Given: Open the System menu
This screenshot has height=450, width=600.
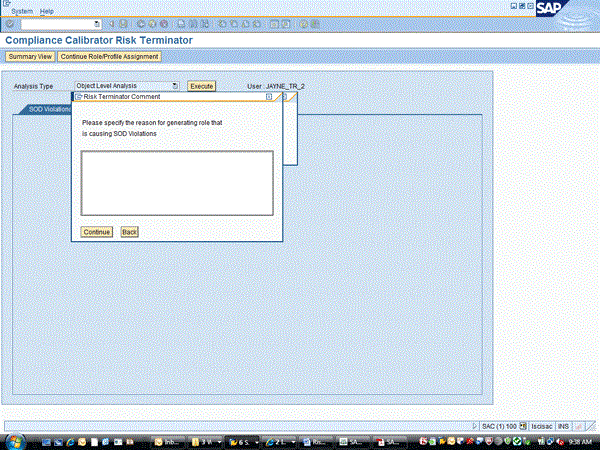Looking at the screenshot, I should pos(22,10).
